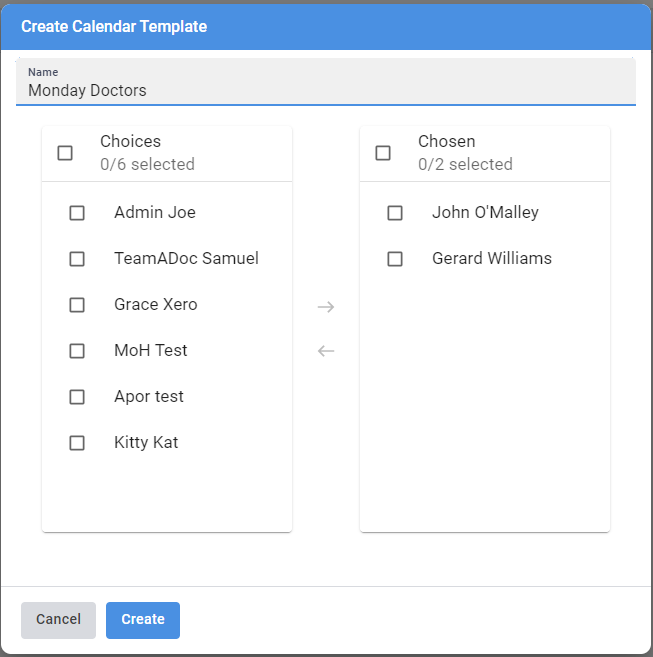The image size is (653, 657).
Task: Click the Name input field
Action: [x=325, y=90]
